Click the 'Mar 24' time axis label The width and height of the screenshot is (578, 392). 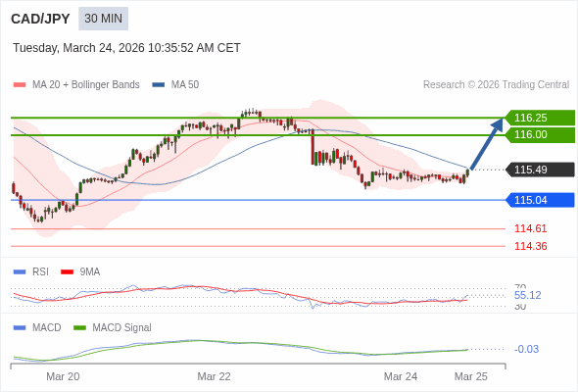[401, 376]
